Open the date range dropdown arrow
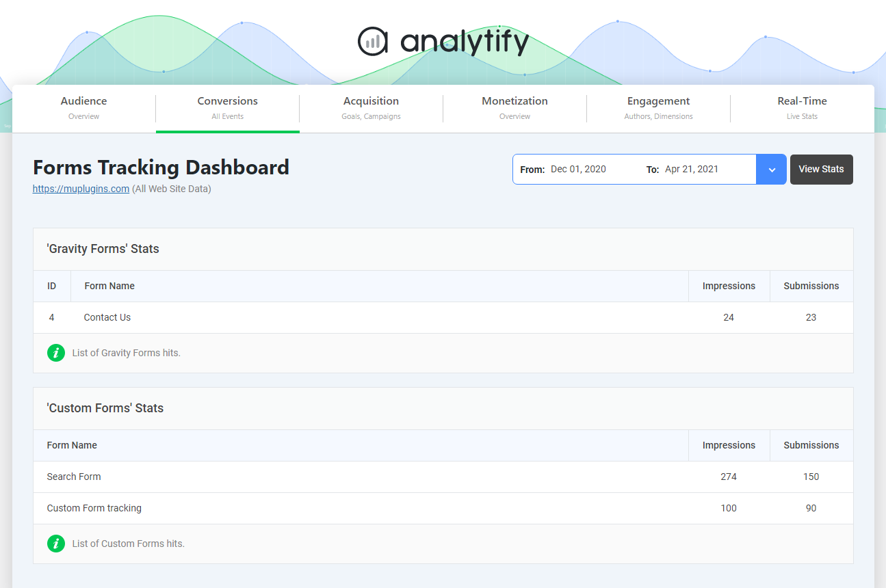This screenshot has width=886, height=588. (771, 170)
